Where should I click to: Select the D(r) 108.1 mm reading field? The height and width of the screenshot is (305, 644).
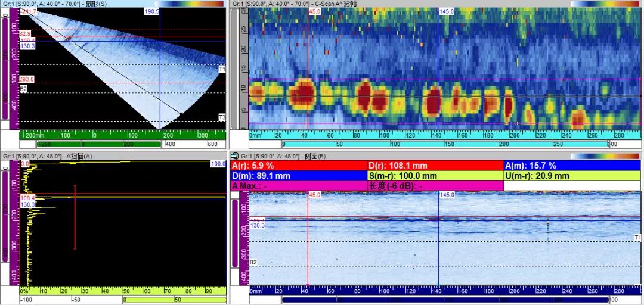[435, 166]
